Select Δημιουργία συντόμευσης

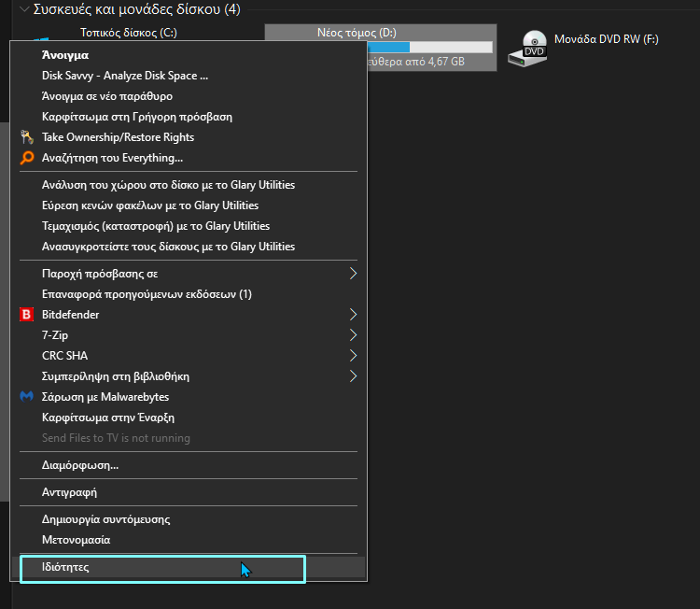point(189,519)
